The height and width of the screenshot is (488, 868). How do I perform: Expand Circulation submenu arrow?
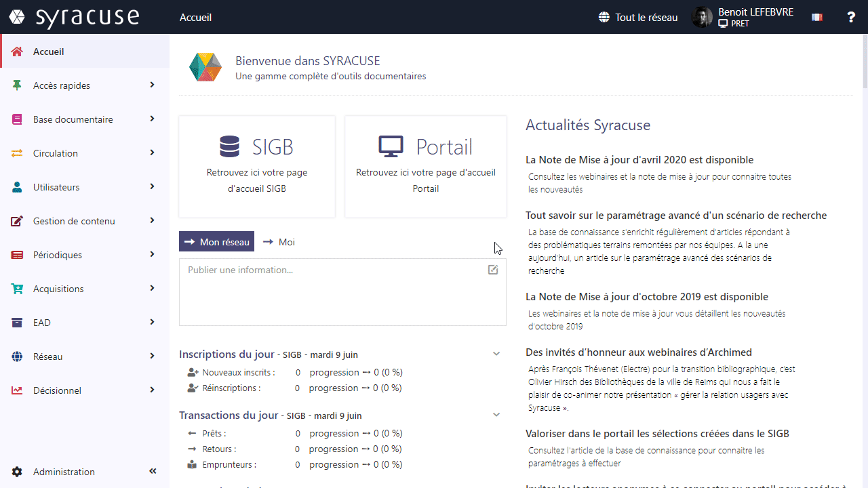(x=153, y=152)
